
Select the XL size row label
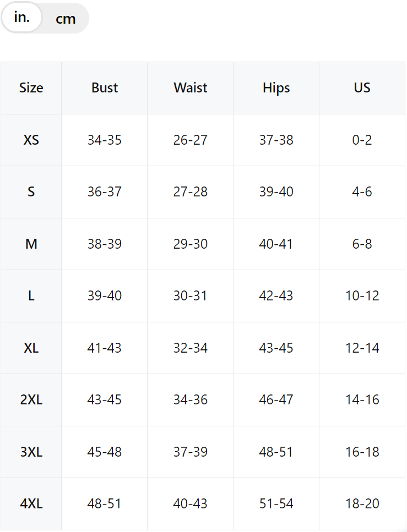click(31, 348)
